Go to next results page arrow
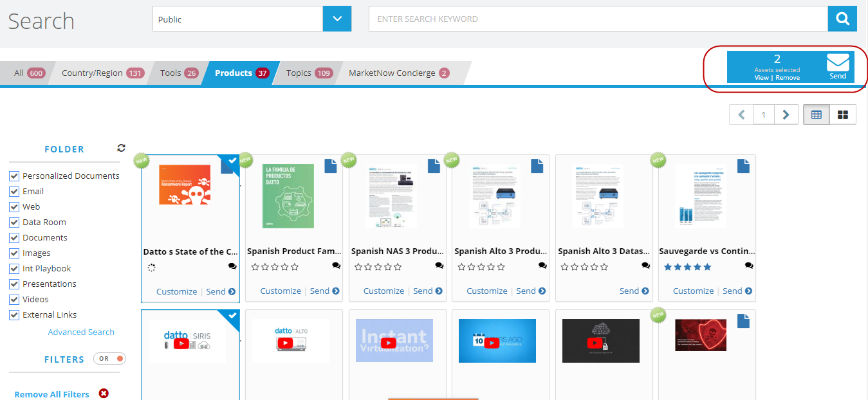Image resolution: width=868 pixels, height=400 pixels. [x=786, y=114]
